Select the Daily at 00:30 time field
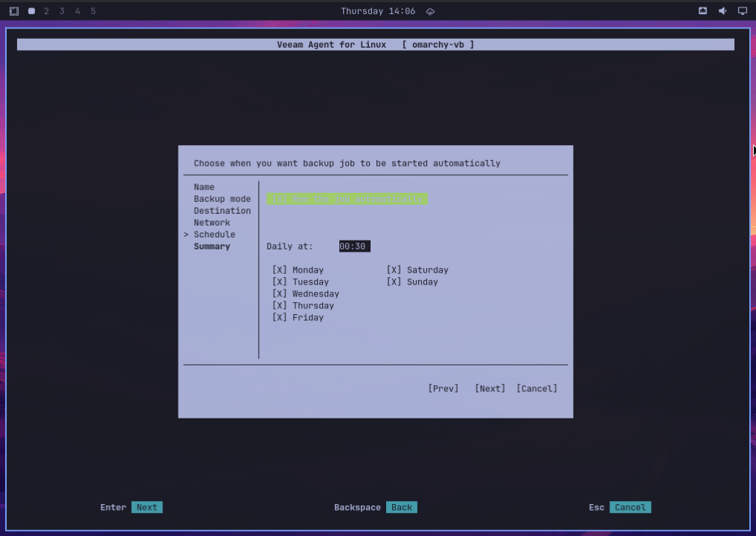Image resolution: width=756 pixels, height=536 pixels. 354,246
